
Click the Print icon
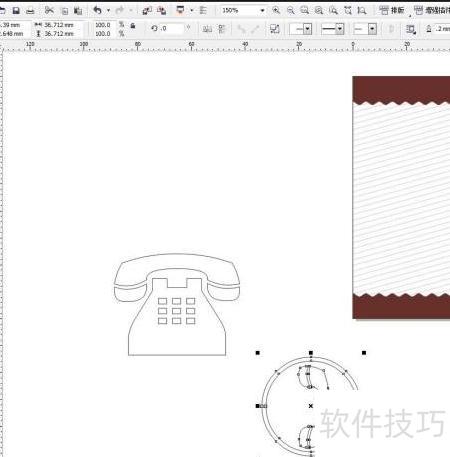click(x=30, y=11)
